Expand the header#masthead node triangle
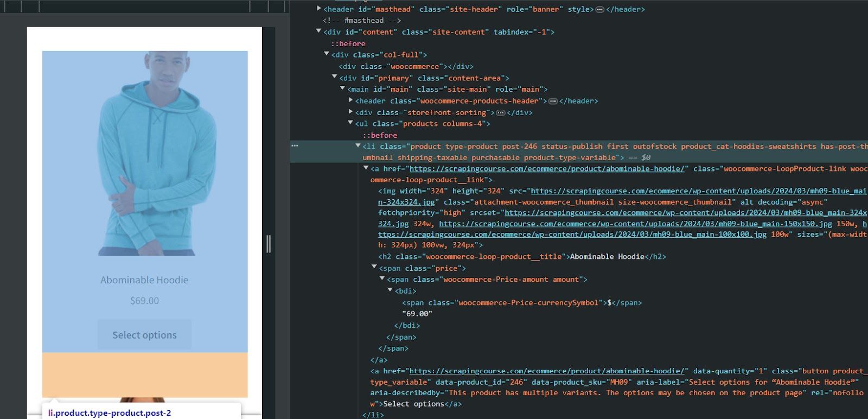Viewport: 868px width, 419px height. coord(319,8)
